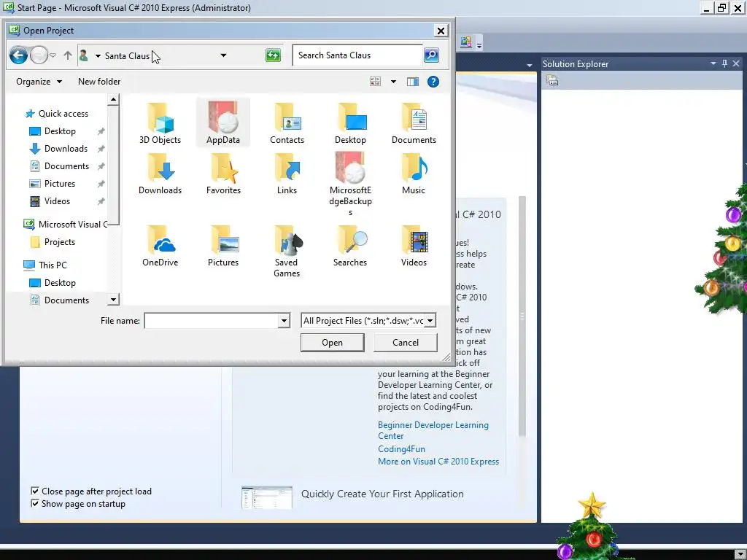Click the File name input field
This screenshot has height=560, width=747.
212,321
